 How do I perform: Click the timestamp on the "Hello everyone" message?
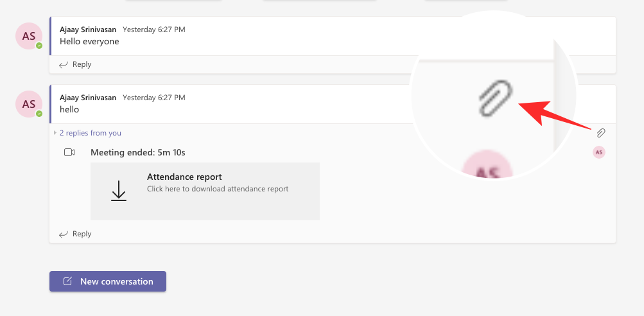click(x=154, y=30)
